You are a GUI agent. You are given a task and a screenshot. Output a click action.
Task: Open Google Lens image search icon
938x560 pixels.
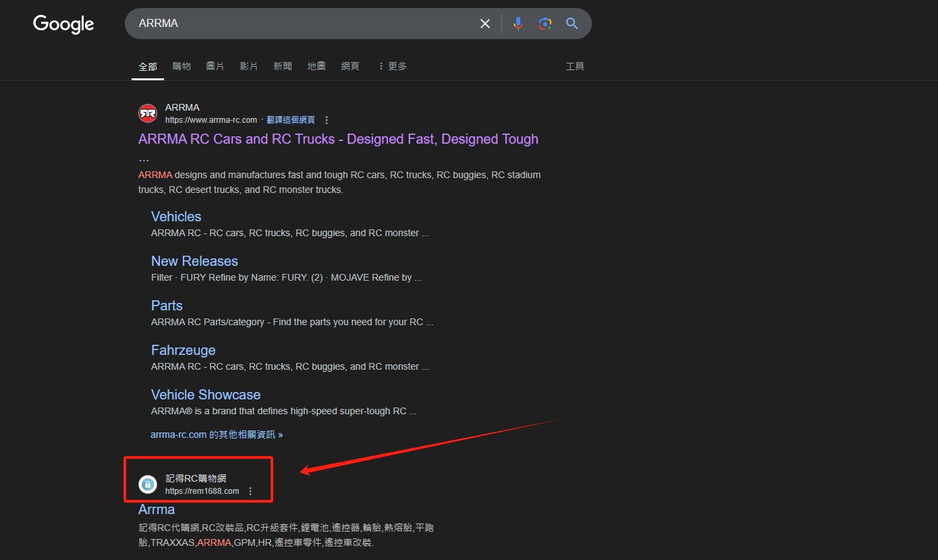click(x=545, y=24)
